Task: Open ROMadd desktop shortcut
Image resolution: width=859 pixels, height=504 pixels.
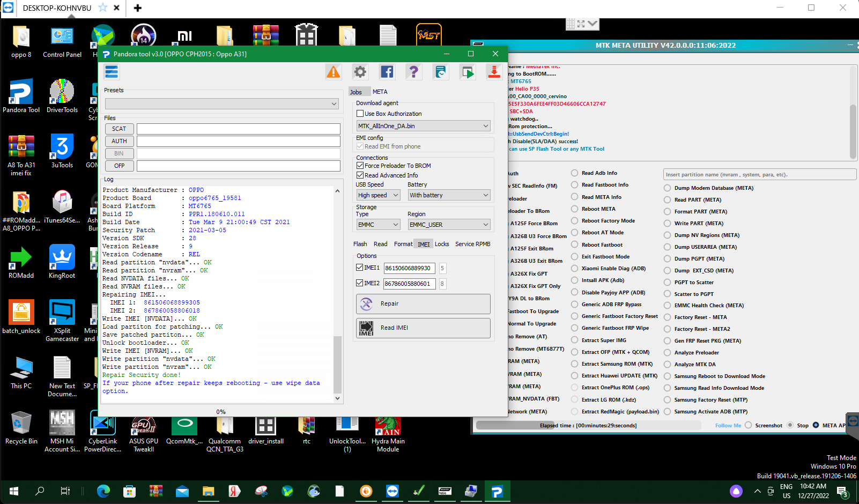Action: [21, 262]
